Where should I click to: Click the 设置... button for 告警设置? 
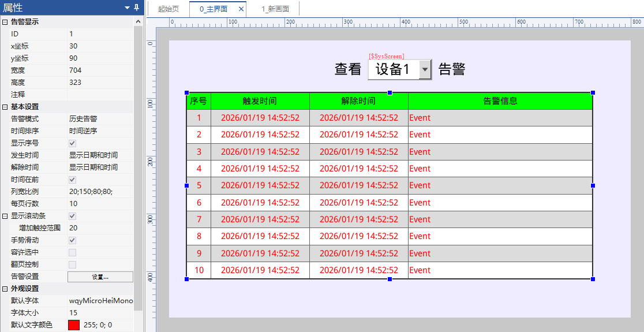tap(100, 277)
